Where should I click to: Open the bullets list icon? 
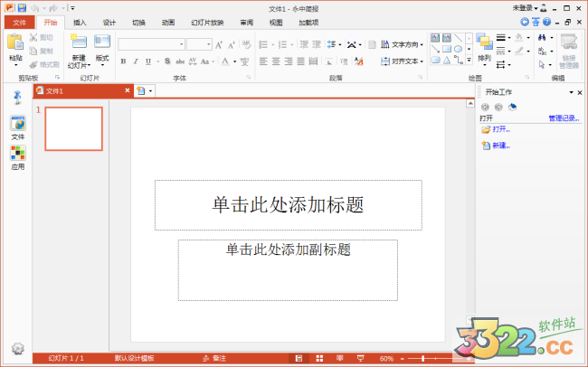[x=263, y=45]
